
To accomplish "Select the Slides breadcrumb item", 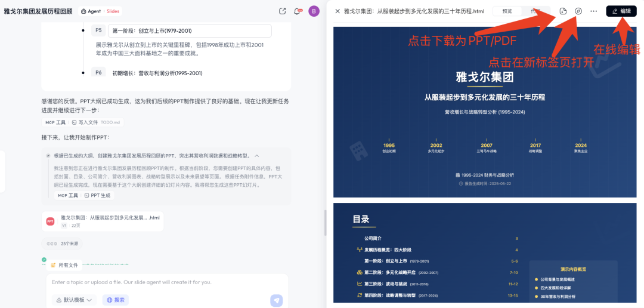I will pyautogui.click(x=113, y=11).
